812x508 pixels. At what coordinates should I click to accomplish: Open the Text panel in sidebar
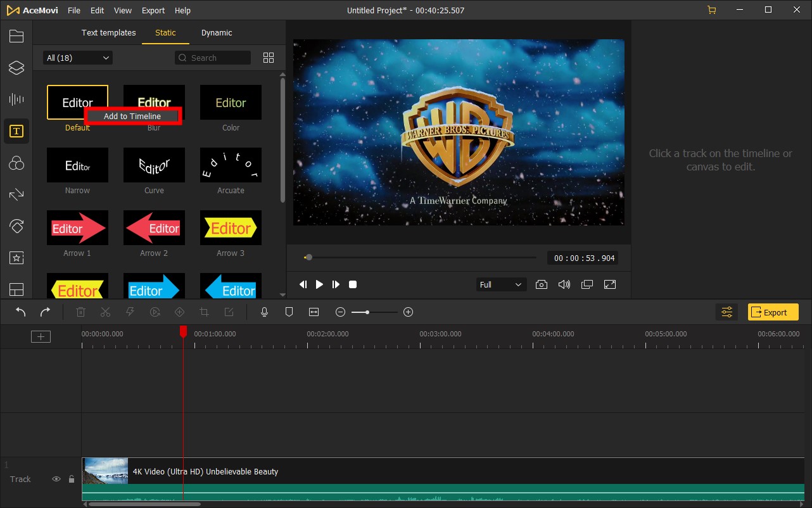[x=16, y=131]
